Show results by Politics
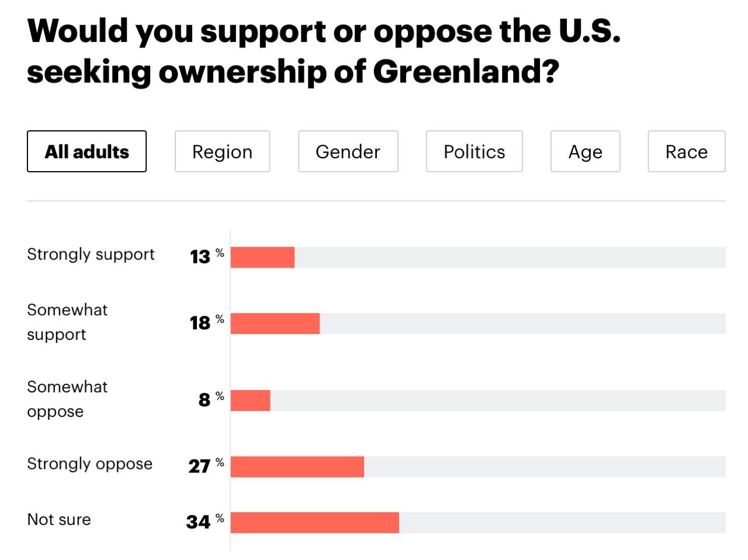This screenshot has height=560, width=748. pyautogui.click(x=474, y=151)
